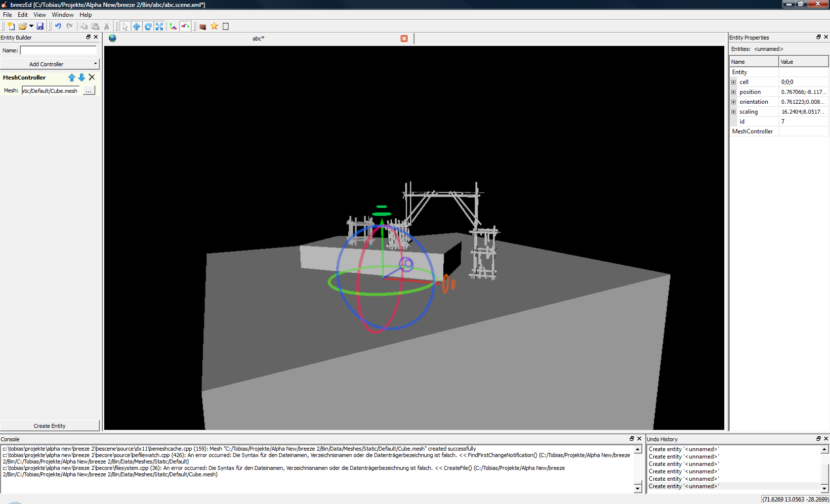
Task: Open the Add Controller dropdown
Action: (x=49, y=64)
